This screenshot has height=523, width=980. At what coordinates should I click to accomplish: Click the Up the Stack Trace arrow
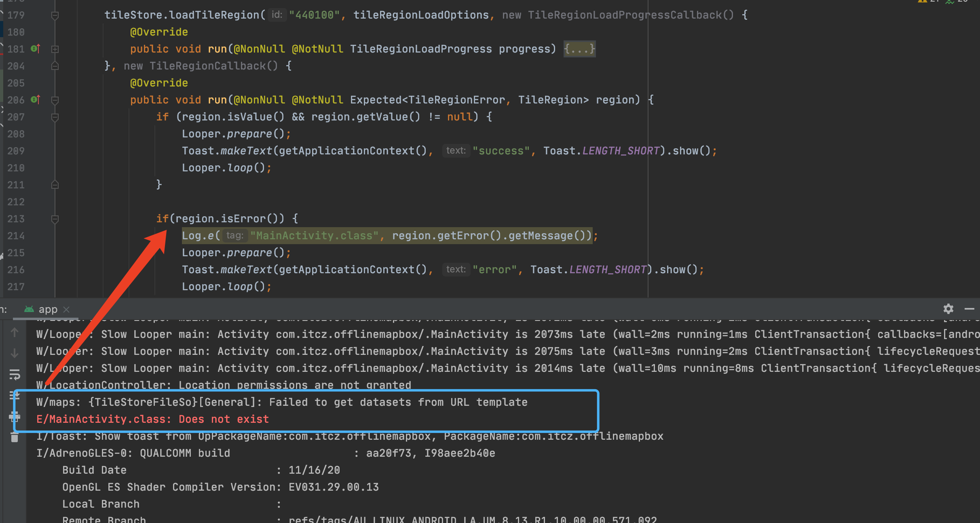click(15, 333)
